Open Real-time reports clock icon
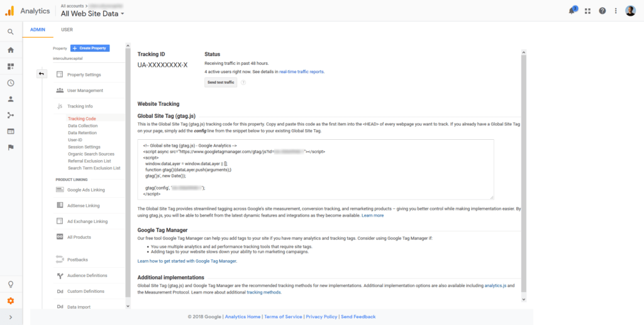Image resolution: width=644 pixels, height=325 pixels. pyautogui.click(x=11, y=83)
